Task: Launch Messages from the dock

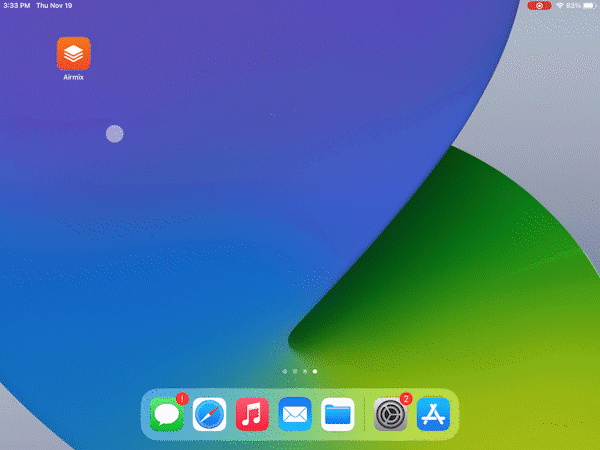Action: coord(167,413)
